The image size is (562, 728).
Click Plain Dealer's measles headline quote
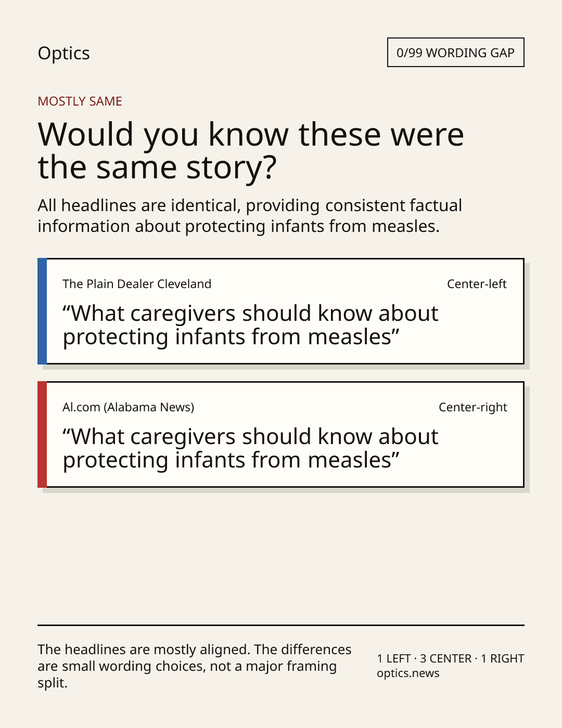pyautogui.click(x=250, y=325)
